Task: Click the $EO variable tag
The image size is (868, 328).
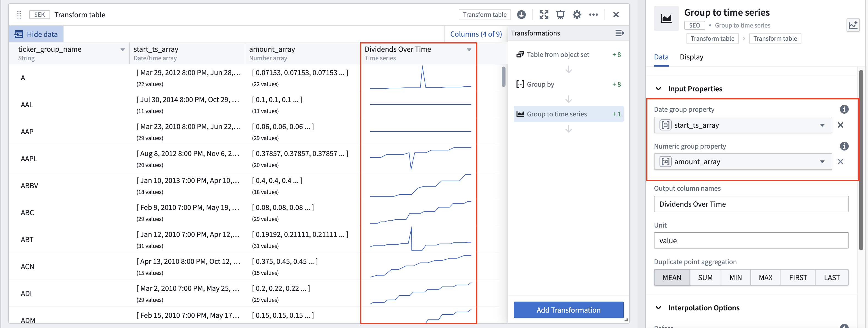Action: pyautogui.click(x=694, y=25)
